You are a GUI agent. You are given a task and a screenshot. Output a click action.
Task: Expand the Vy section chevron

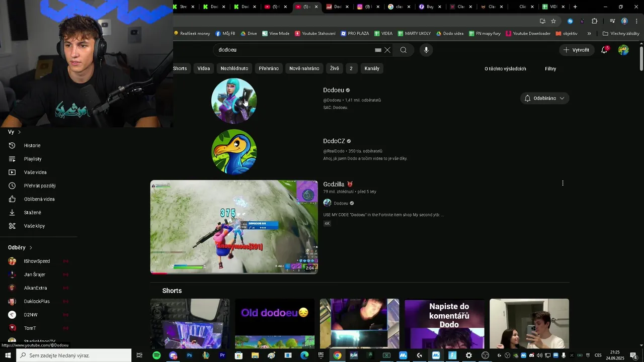[x=19, y=132]
